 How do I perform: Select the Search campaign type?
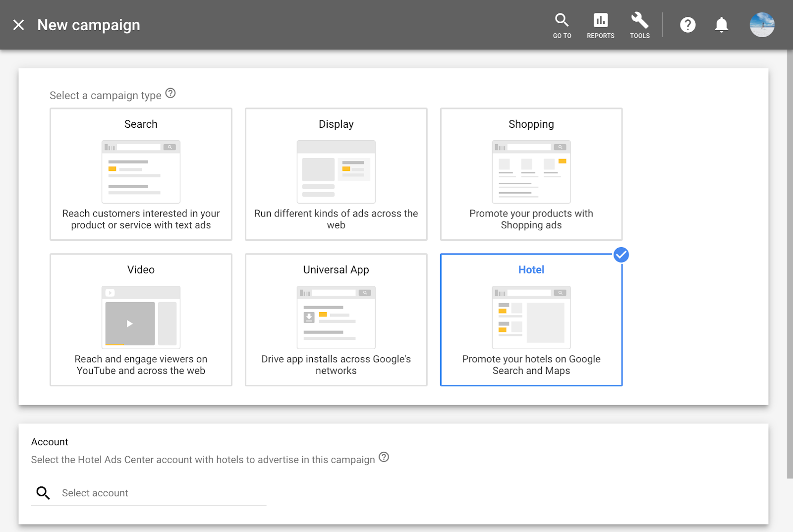coord(141,174)
